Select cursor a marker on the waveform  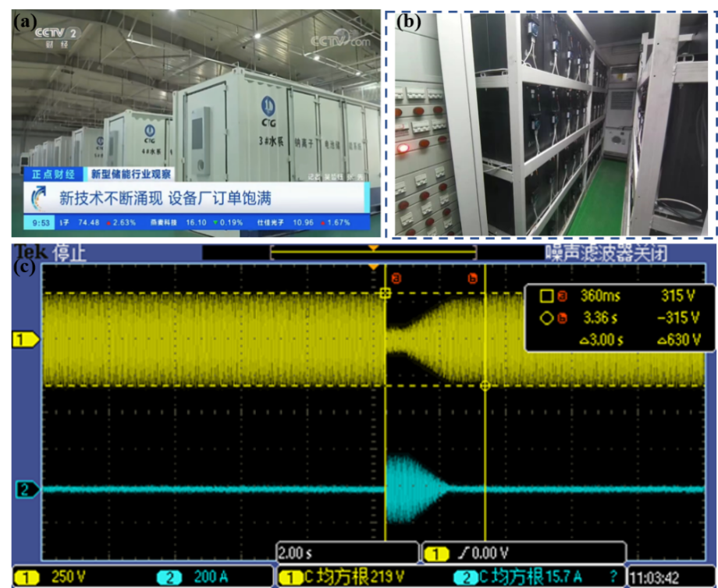coord(396,278)
